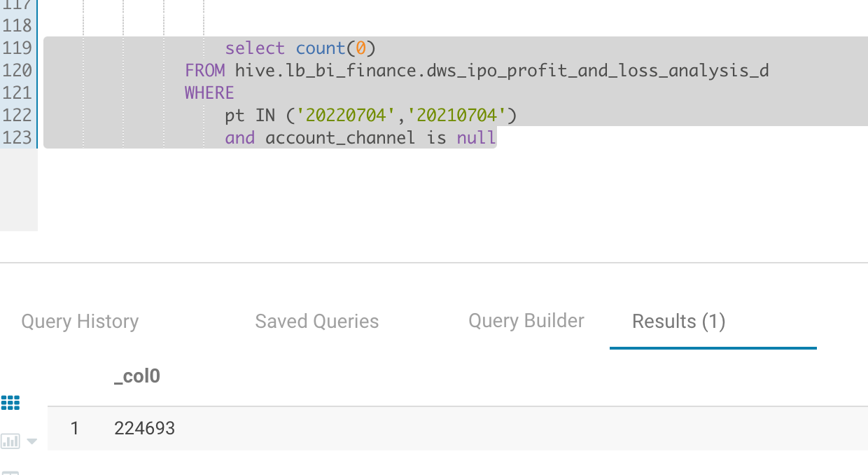Screen dimensions: 868x475
Task: Click line number 119 in the editor gutter
Action: 17,48
